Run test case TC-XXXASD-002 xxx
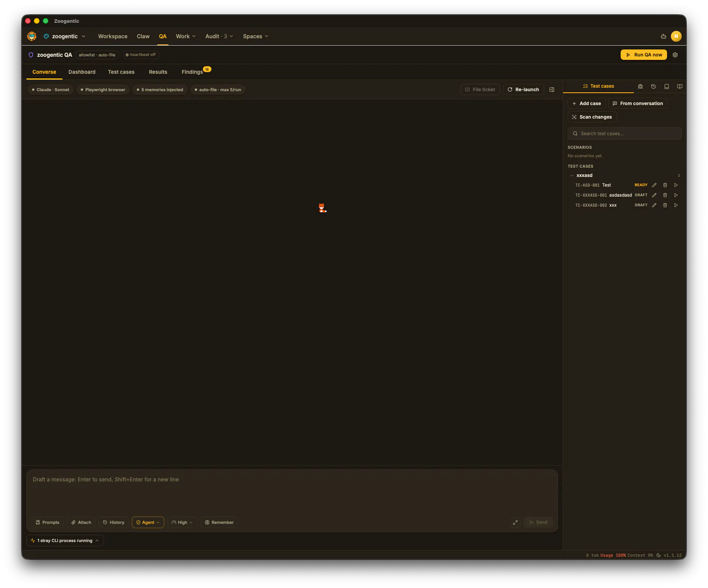708x588 pixels. pyautogui.click(x=676, y=205)
